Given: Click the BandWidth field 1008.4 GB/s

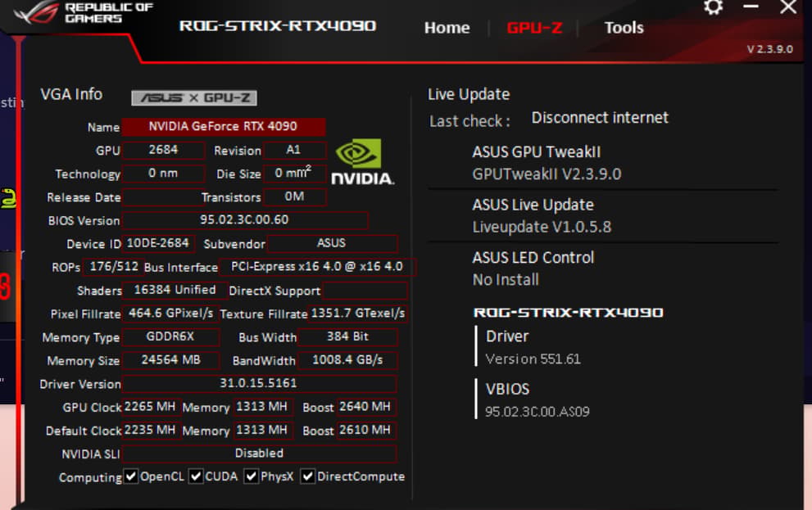Looking at the screenshot, I should [x=347, y=360].
